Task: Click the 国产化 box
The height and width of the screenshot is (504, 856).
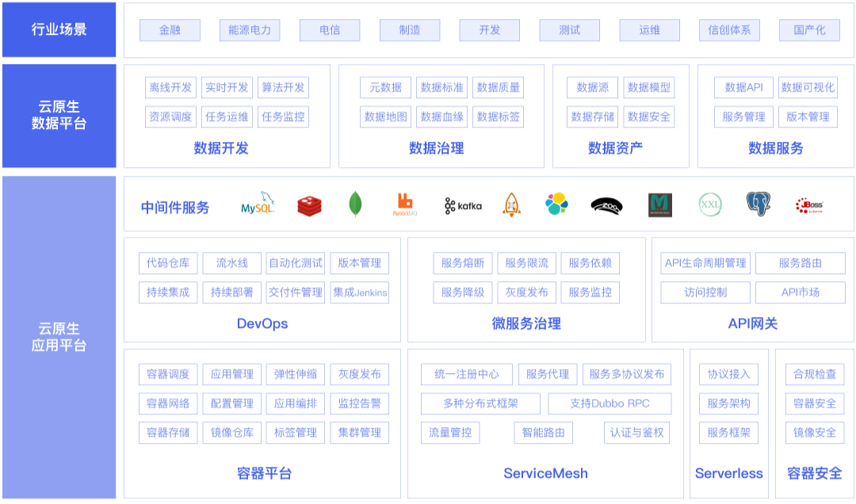Action: click(809, 30)
